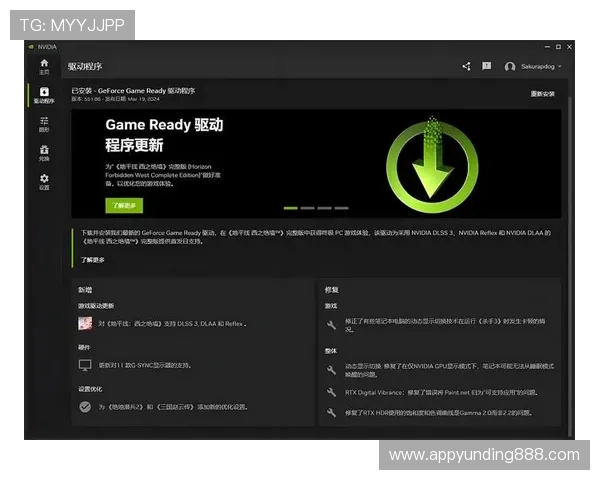Open the Home (主页) sidebar icon

coord(44,67)
